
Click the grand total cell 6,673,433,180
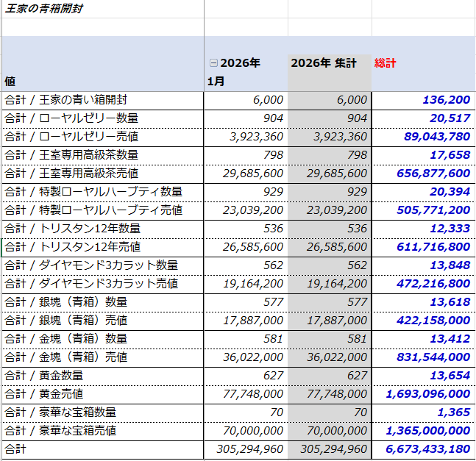[x=427, y=449]
